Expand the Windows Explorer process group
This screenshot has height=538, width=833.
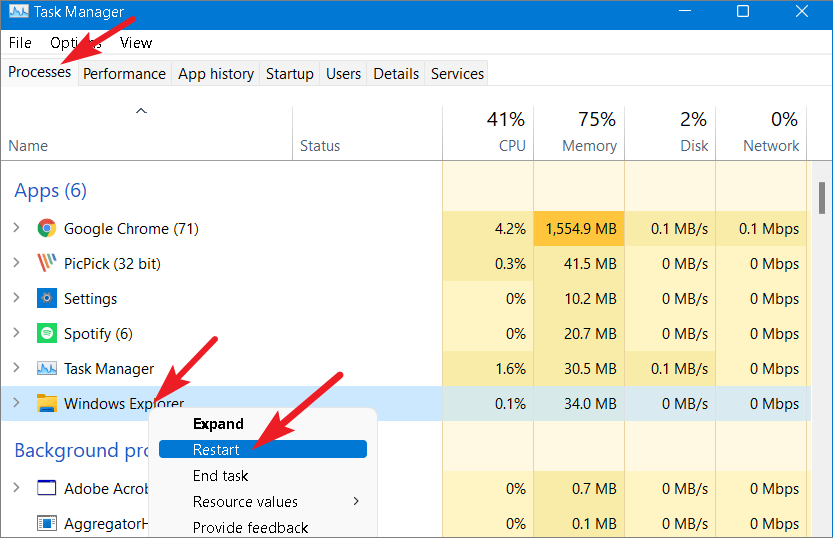click(x=16, y=403)
